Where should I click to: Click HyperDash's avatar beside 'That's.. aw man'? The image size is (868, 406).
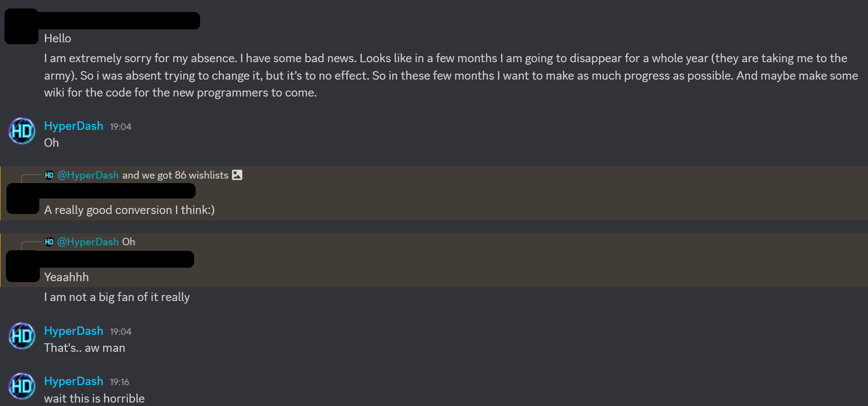[21, 336]
